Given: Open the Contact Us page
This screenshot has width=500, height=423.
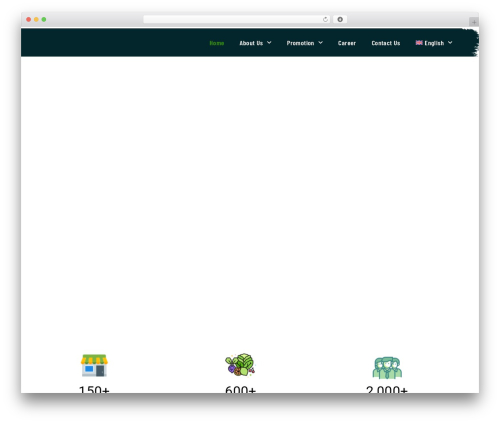Looking at the screenshot, I should [x=386, y=43].
